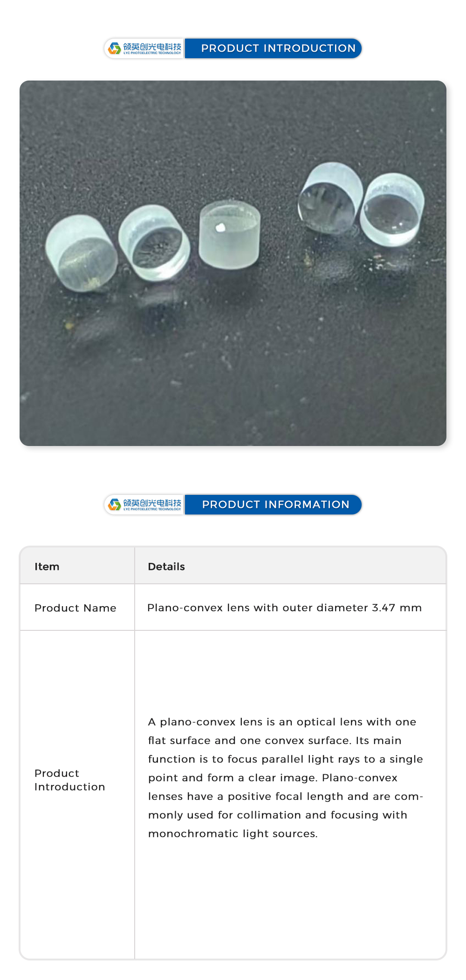This screenshot has width=466, height=980.
Task: Click the upright center lens in the photo
Action: 229,234
